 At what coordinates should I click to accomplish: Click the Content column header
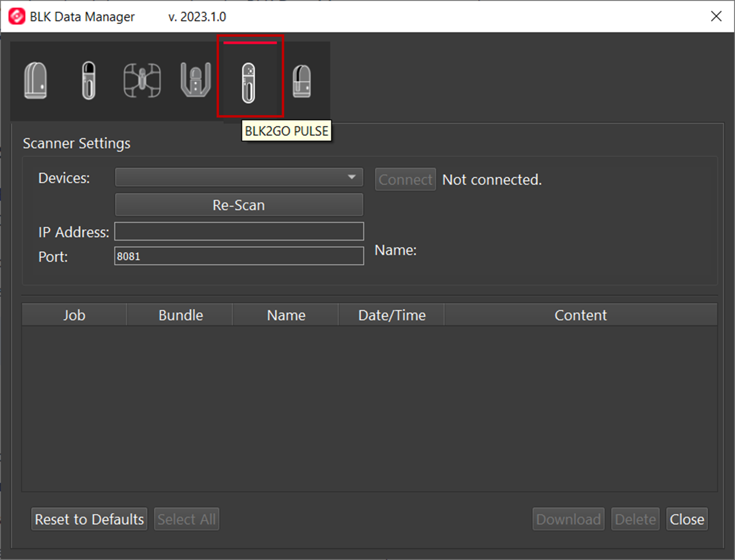click(x=581, y=315)
